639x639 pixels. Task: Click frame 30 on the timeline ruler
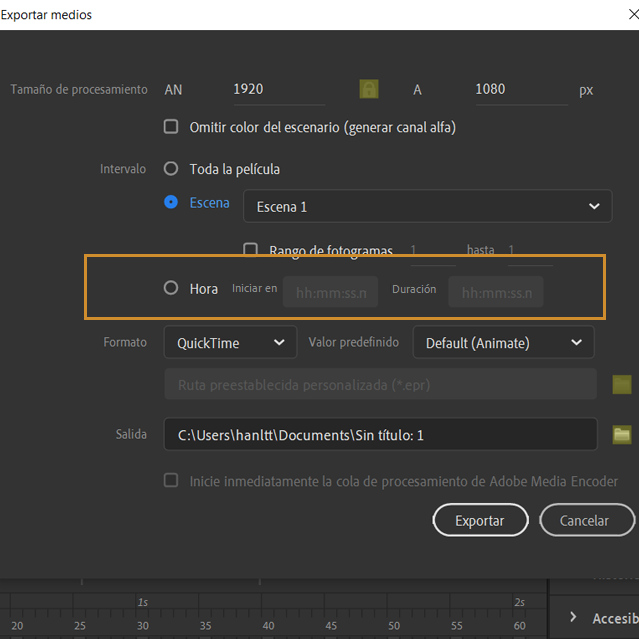click(143, 625)
